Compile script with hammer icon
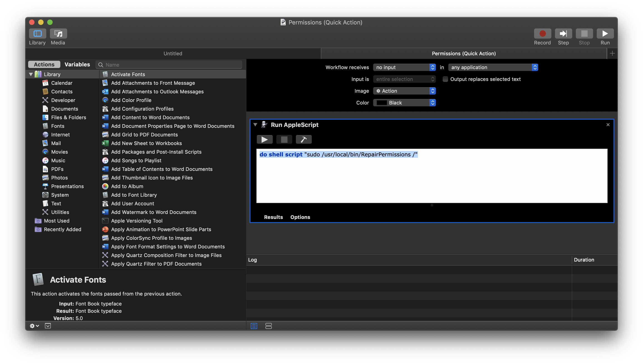The height and width of the screenshot is (364, 643). click(304, 139)
